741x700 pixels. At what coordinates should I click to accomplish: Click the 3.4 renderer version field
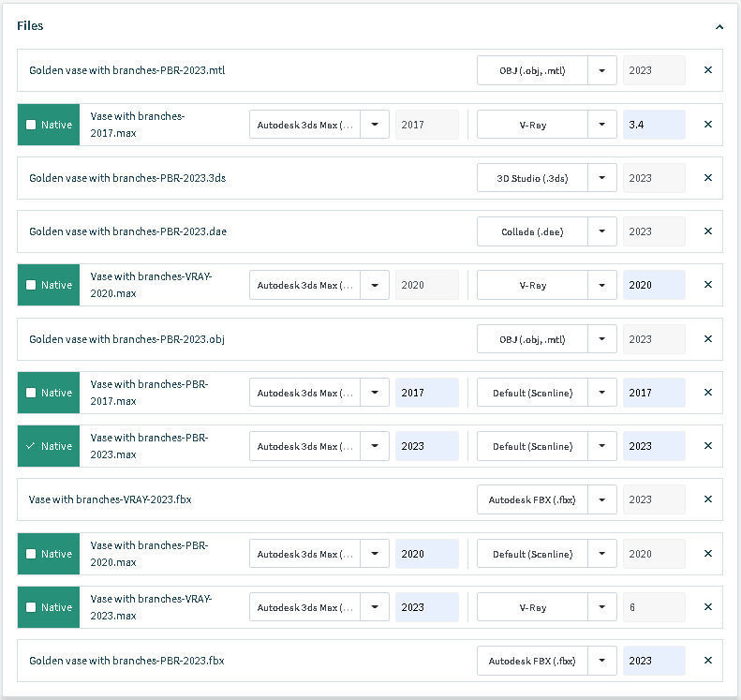(653, 125)
